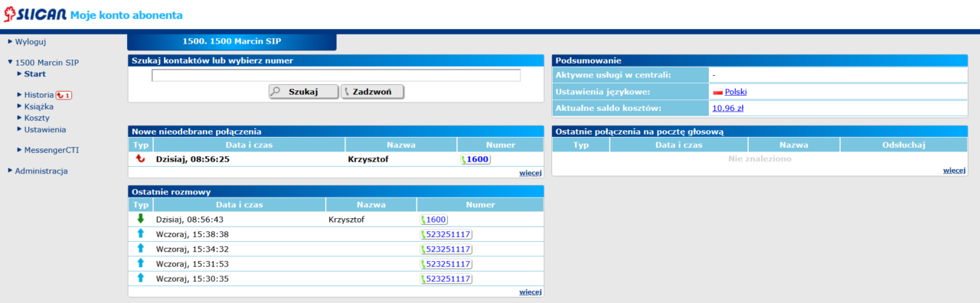
Task: Click the Szukaj search button
Action: click(303, 91)
